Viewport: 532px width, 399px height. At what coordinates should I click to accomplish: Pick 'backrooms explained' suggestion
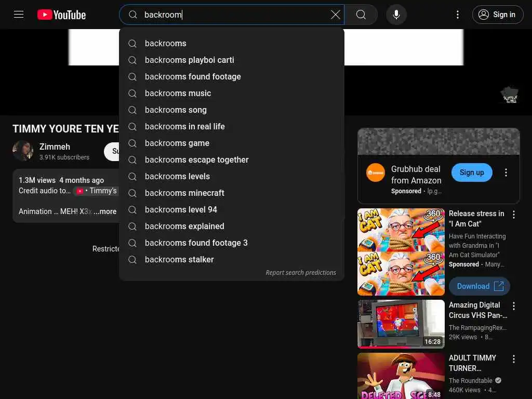tap(232, 227)
